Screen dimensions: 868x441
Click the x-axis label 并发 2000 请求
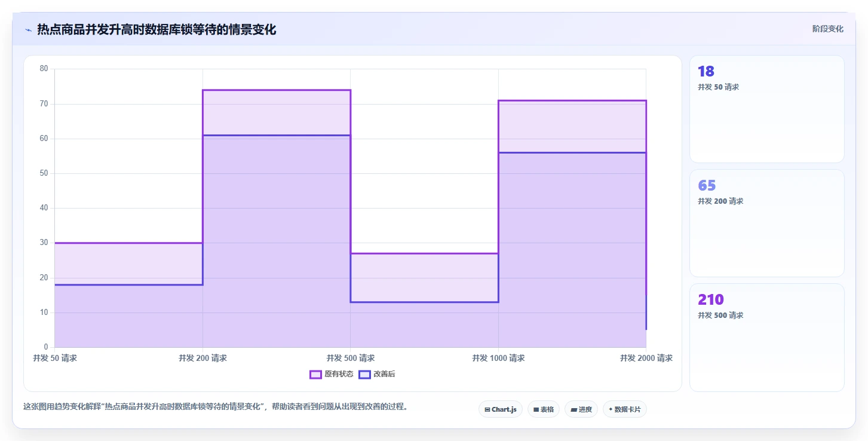646,358
